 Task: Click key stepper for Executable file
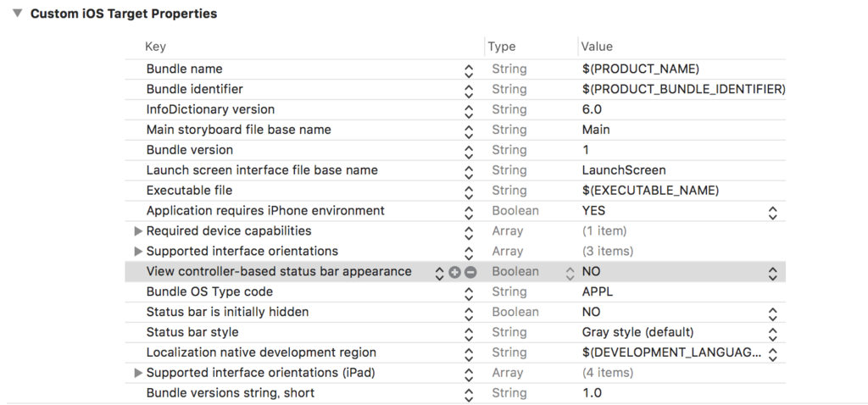468,191
